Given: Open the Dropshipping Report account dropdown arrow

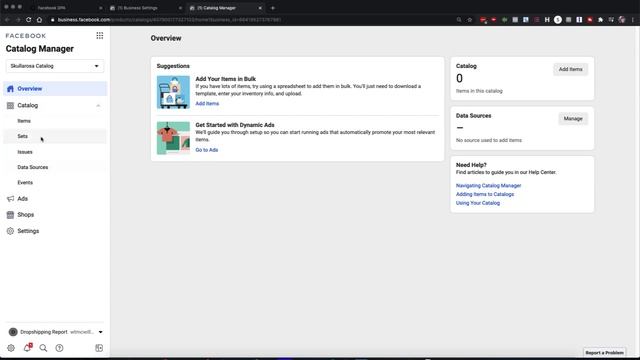Looking at the screenshot, I should (100, 332).
